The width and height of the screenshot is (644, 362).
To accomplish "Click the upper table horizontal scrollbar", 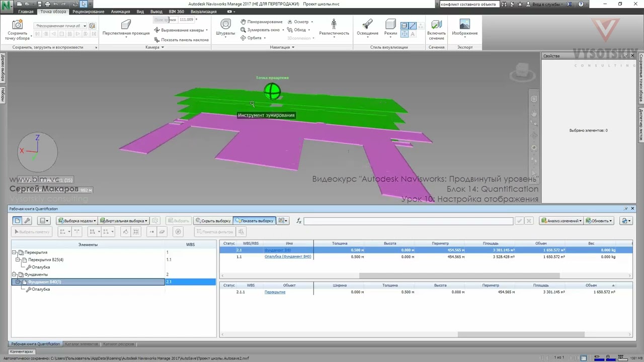I will [x=459, y=276].
